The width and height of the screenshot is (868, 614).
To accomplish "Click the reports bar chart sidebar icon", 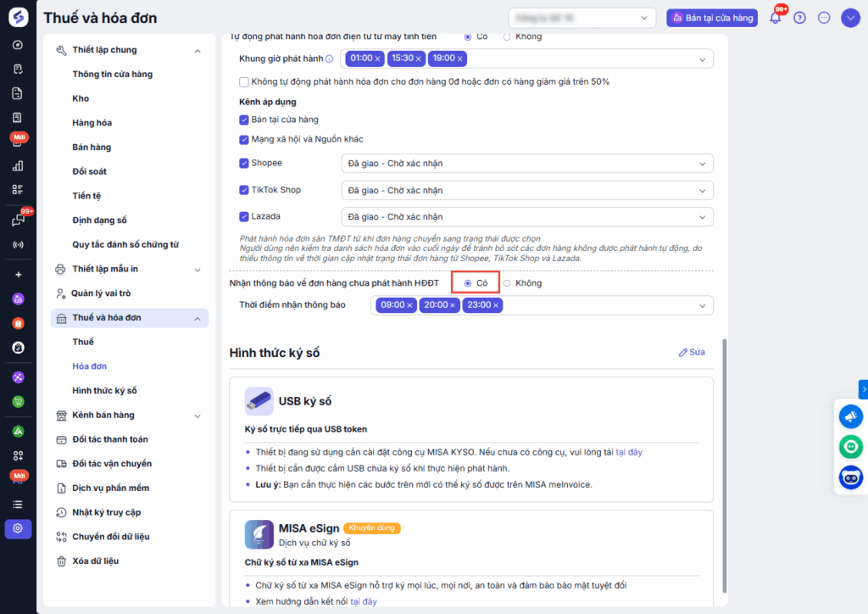I will (x=18, y=165).
